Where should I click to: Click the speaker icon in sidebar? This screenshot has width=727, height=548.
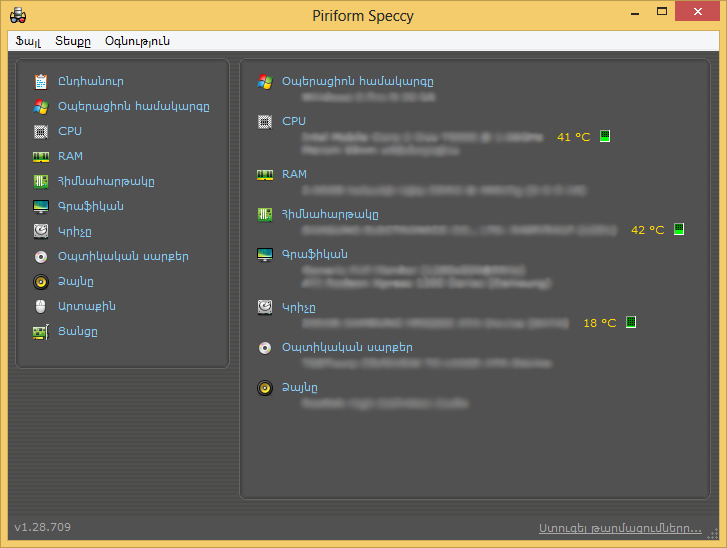[x=41, y=282]
